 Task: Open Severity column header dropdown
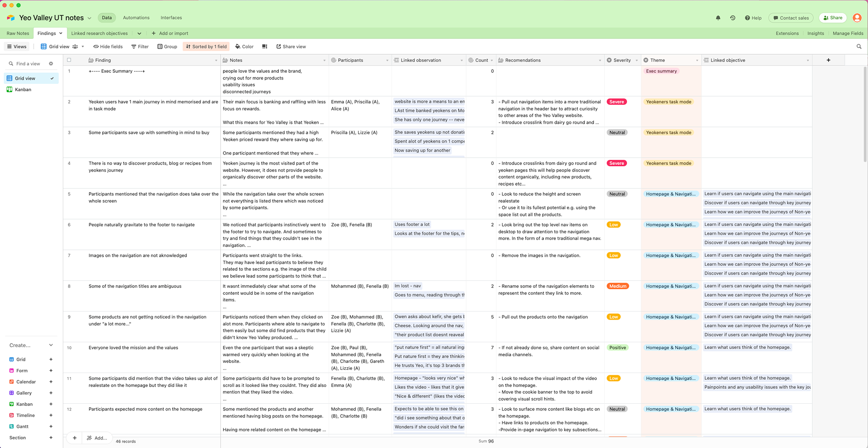click(x=637, y=60)
